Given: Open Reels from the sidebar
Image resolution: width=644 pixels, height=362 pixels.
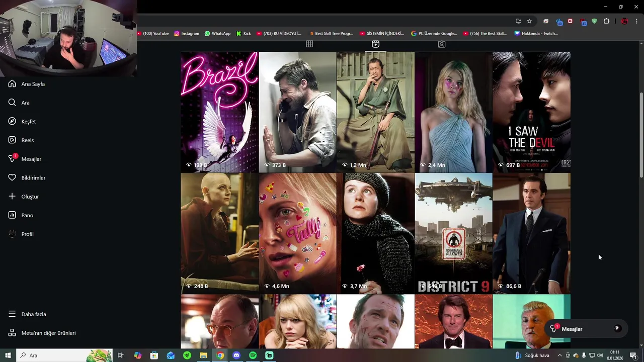Looking at the screenshot, I should (x=21, y=140).
